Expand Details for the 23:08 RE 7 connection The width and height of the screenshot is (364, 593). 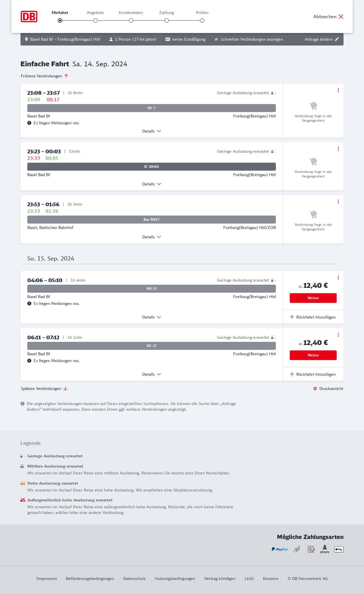pyautogui.click(x=152, y=131)
